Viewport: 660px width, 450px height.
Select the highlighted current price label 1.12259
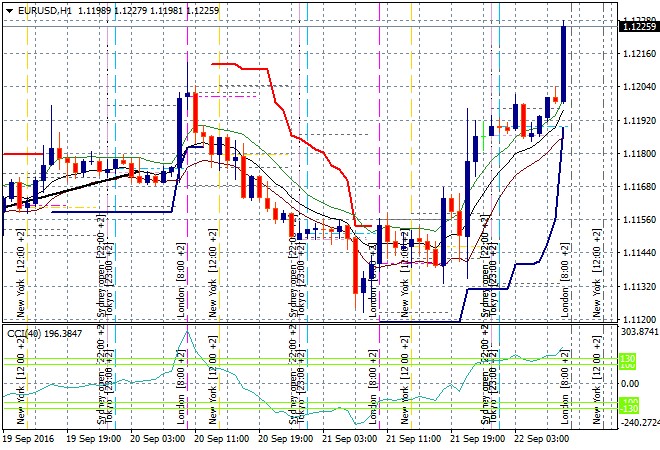pyautogui.click(x=638, y=27)
